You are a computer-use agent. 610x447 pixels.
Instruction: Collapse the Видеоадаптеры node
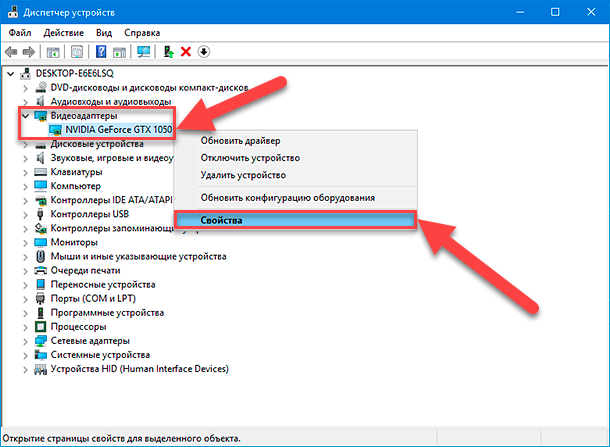26,116
